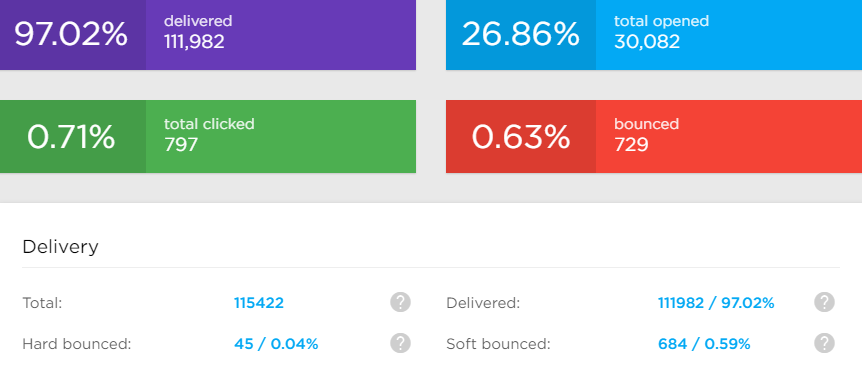Click the Delivery section heading

pos(60,247)
